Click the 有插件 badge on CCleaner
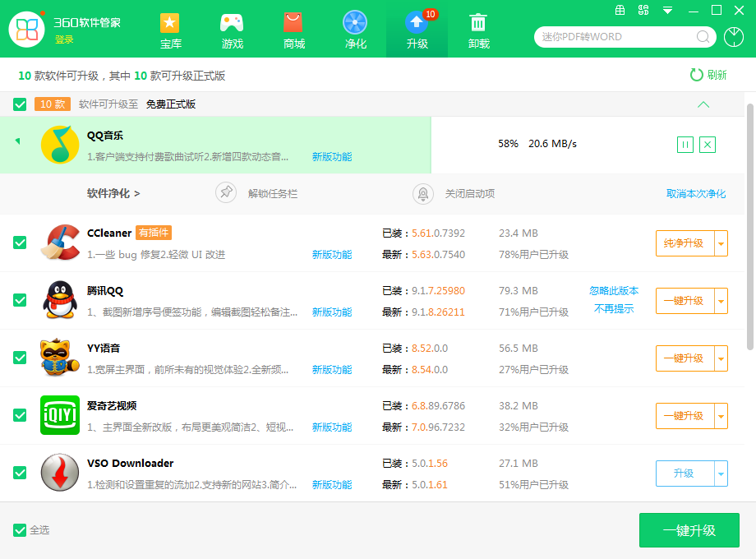The image size is (756, 559). (x=154, y=233)
